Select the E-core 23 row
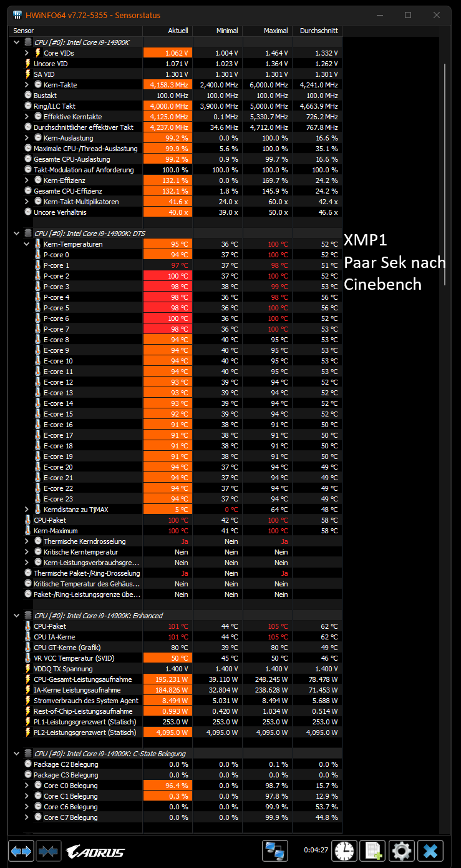Image resolution: width=461 pixels, height=868 pixels. (x=177, y=499)
